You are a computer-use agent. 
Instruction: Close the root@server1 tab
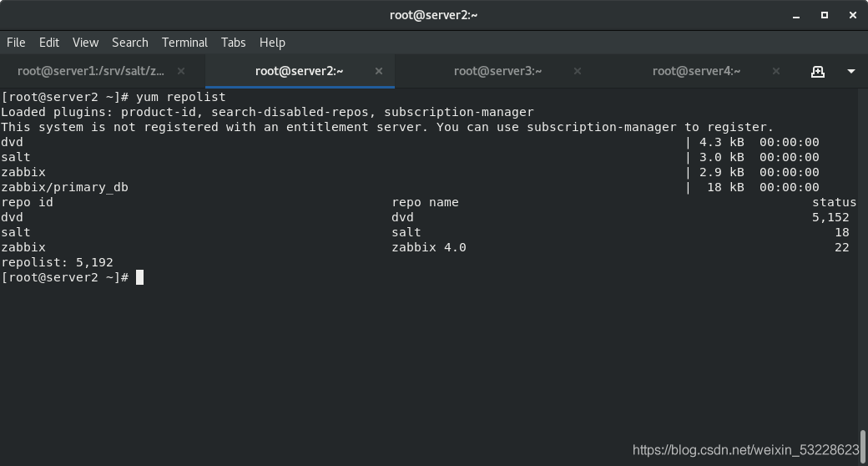pyautogui.click(x=181, y=71)
